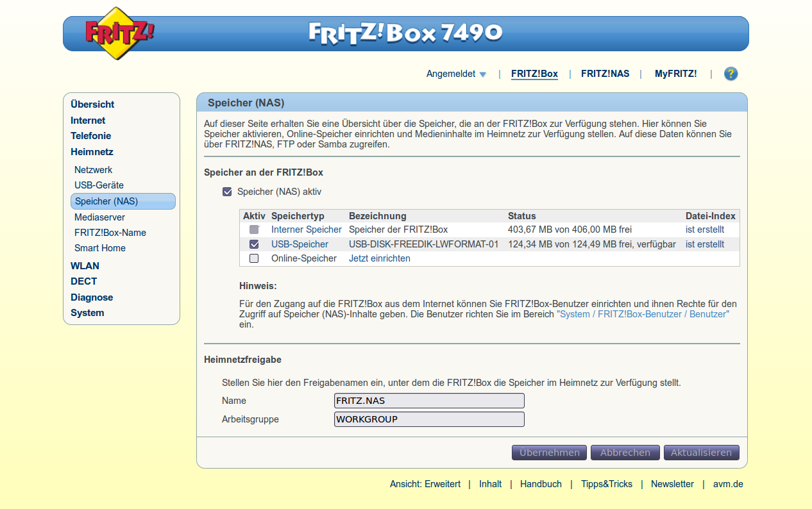Open the Handbuch footer link
This screenshot has height=509, width=812.
pos(541,484)
